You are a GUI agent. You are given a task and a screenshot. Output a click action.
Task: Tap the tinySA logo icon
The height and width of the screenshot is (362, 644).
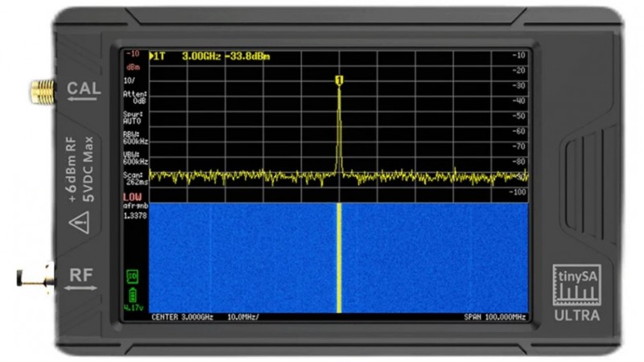576,286
